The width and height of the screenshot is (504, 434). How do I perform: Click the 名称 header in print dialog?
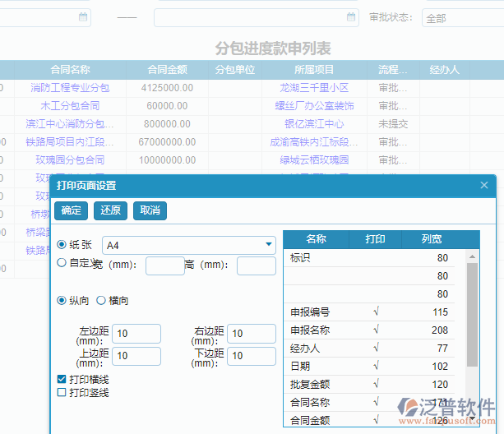click(x=316, y=239)
